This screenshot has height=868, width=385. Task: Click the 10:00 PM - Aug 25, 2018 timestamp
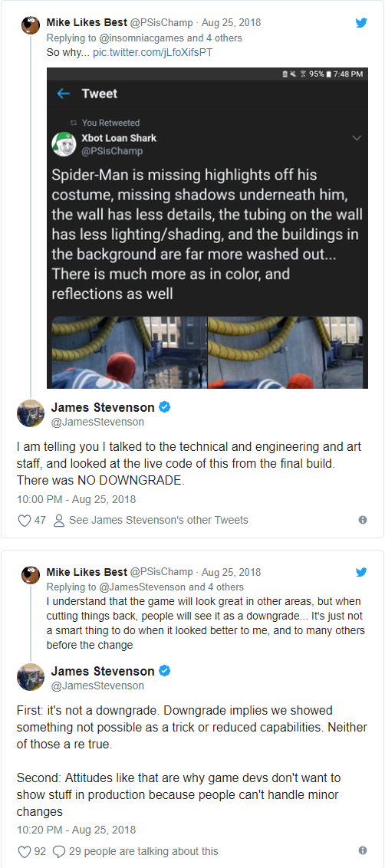[77, 499]
